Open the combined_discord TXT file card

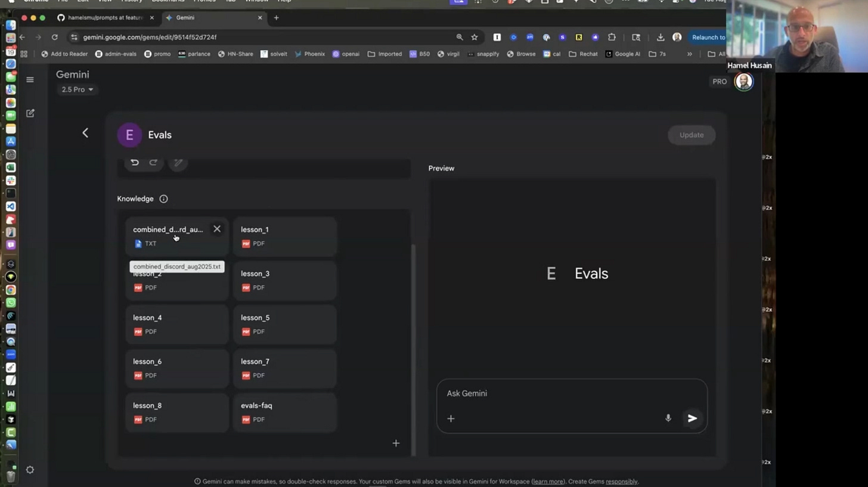[177, 236]
